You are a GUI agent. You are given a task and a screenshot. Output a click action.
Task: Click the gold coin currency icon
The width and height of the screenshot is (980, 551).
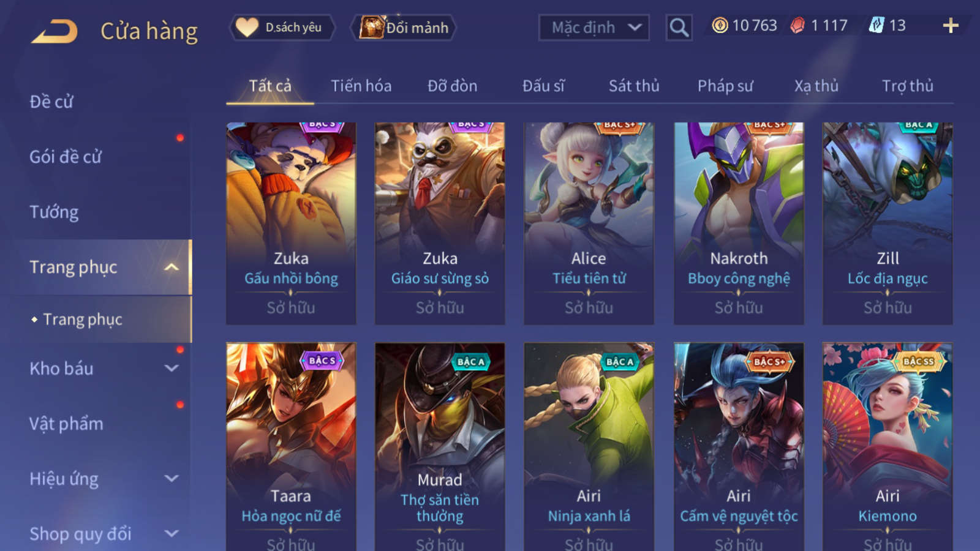click(720, 25)
